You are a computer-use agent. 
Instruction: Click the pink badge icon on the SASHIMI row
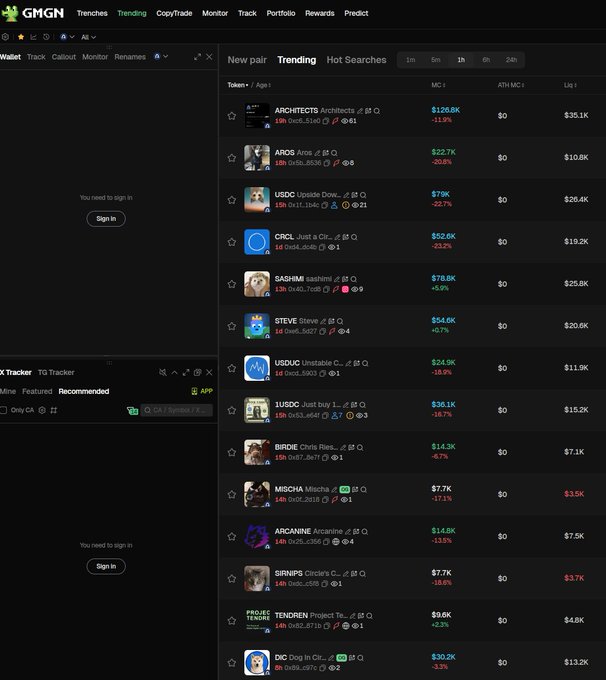click(345, 289)
